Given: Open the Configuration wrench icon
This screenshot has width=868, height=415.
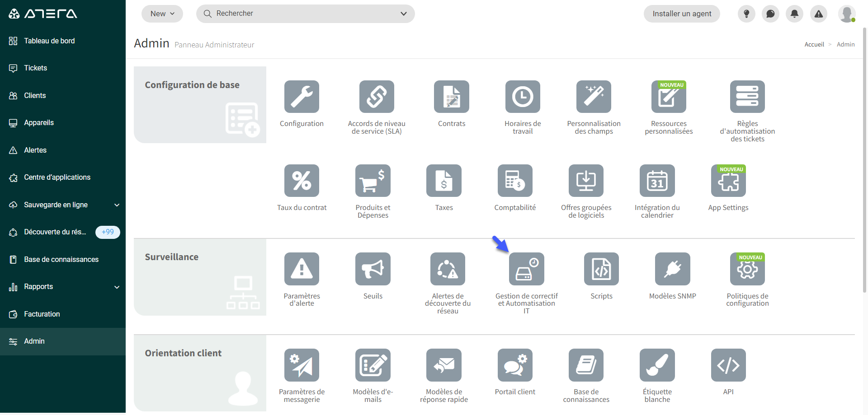Looking at the screenshot, I should pos(302,97).
